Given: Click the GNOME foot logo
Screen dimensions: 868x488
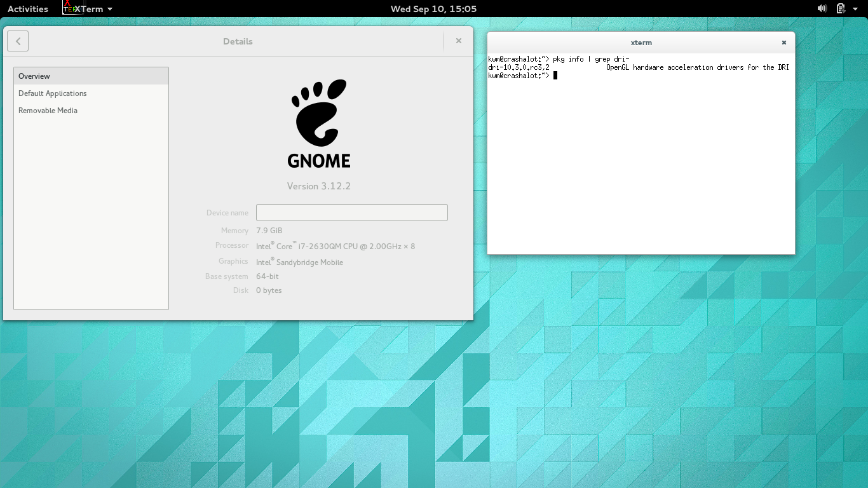Looking at the screenshot, I should click(319, 124).
